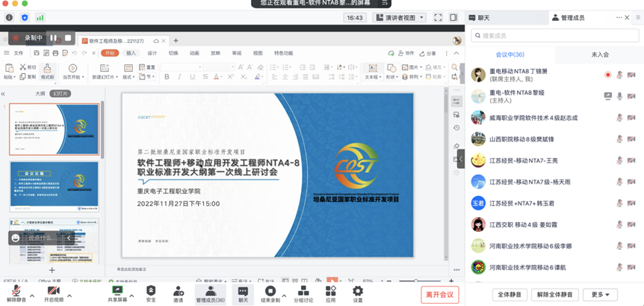Click the unmute microphone button (解除静音)

point(16,294)
